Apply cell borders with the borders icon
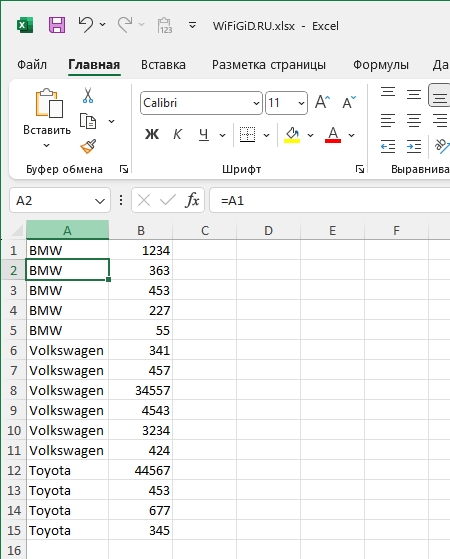This screenshot has height=559, width=450. pyautogui.click(x=247, y=135)
